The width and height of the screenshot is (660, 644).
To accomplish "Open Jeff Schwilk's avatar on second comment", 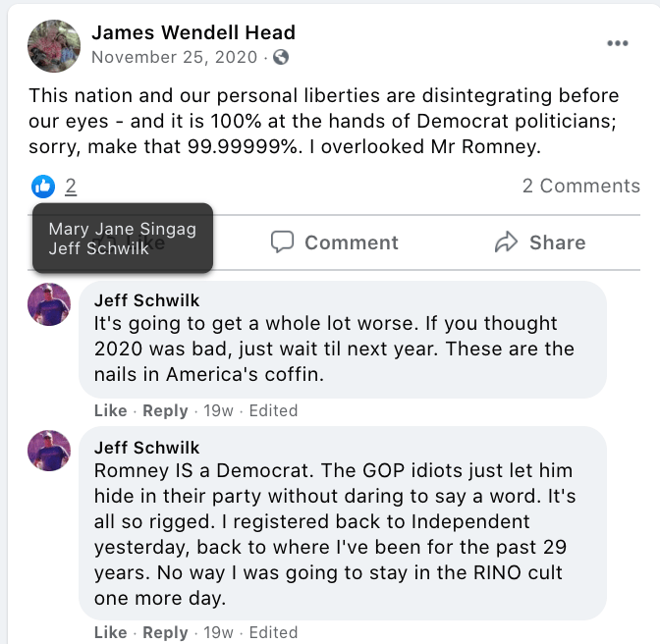I will click(49, 451).
